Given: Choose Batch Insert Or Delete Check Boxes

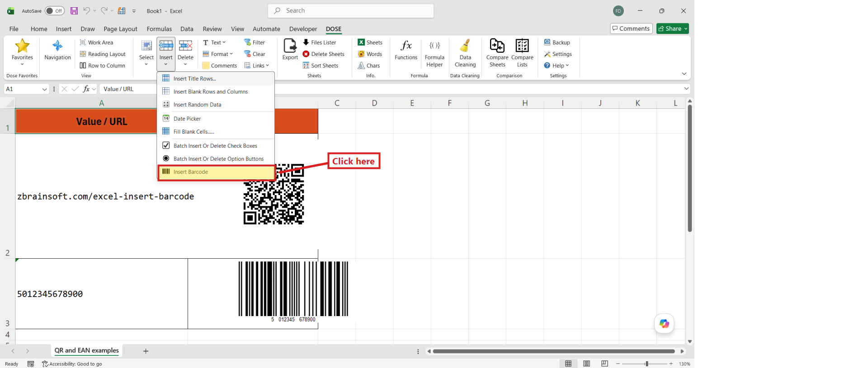Looking at the screenshot, I should coord(216,146).
